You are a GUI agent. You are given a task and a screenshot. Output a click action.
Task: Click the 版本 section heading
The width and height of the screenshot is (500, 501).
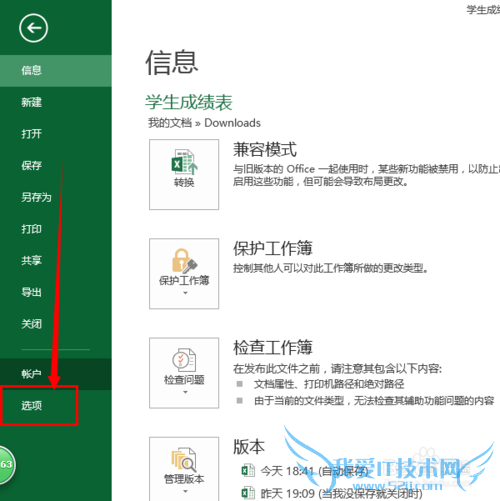249,447
